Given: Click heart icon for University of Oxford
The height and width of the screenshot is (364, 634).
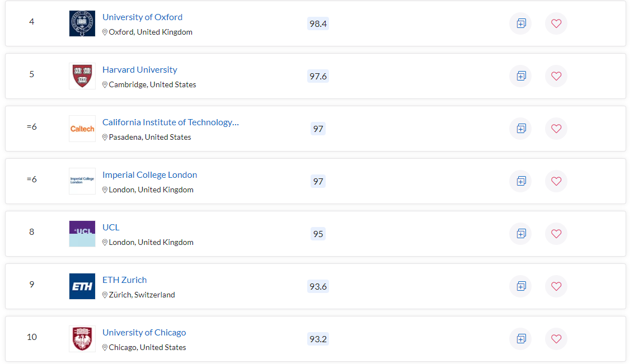Looking at the screenshot, I should (556, 23).
